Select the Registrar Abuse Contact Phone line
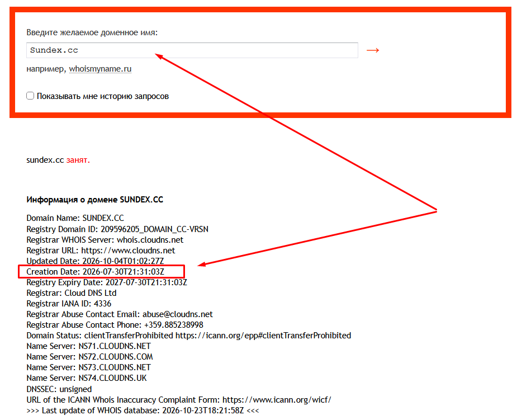This screenshot has width=517, height=420. click(x=115, y=325)
